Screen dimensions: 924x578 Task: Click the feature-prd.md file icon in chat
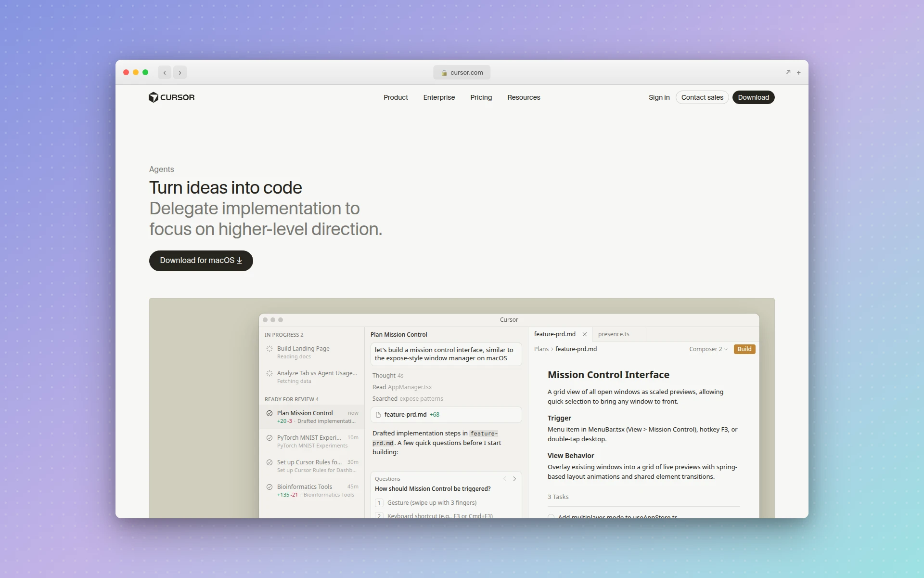pyautogui.click(x=378, y=415)
